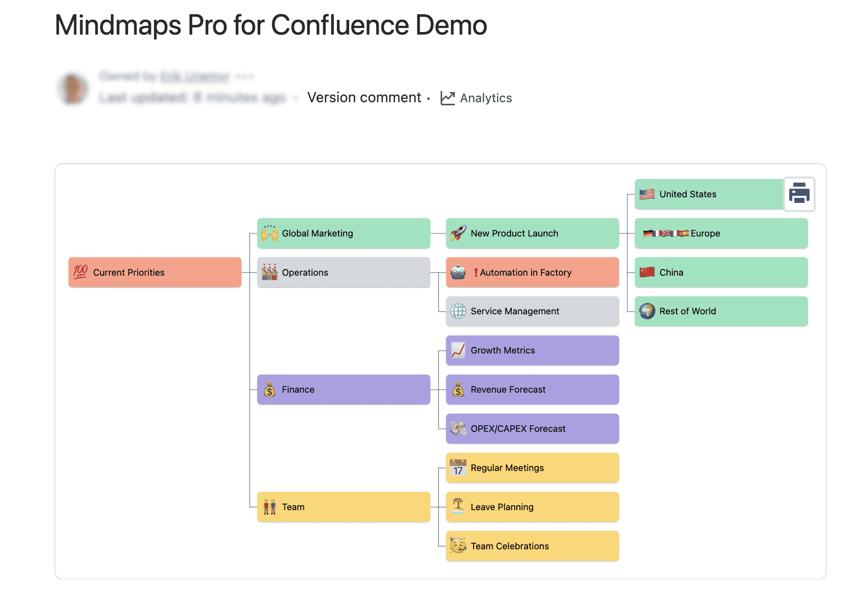Click the 100 emoji on Current Priorities
The height and width of the screenshot is (590, 868).
point(81,272)
